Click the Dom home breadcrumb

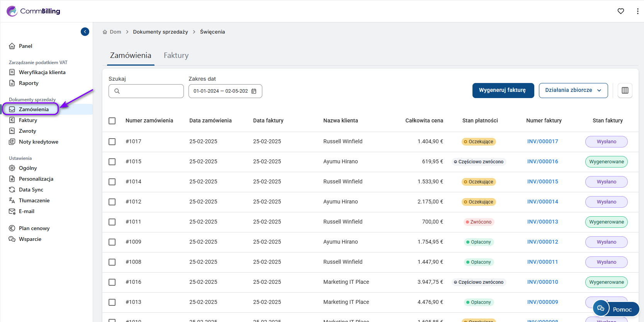coord(115,32)
